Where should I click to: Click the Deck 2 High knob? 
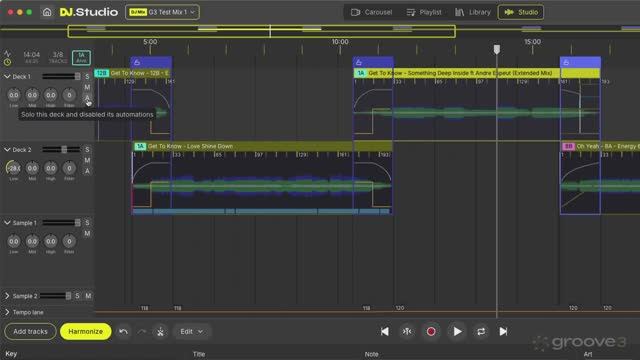point(51,168)
